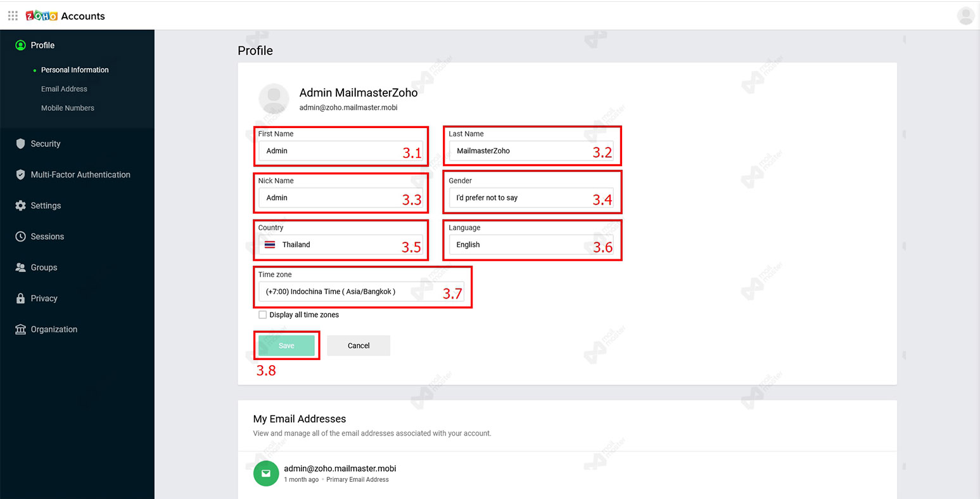Image resolution: width=980 pixels, height=499 pixels.
Task: Open the Time zone dropdown
Action: pos(361,292)
